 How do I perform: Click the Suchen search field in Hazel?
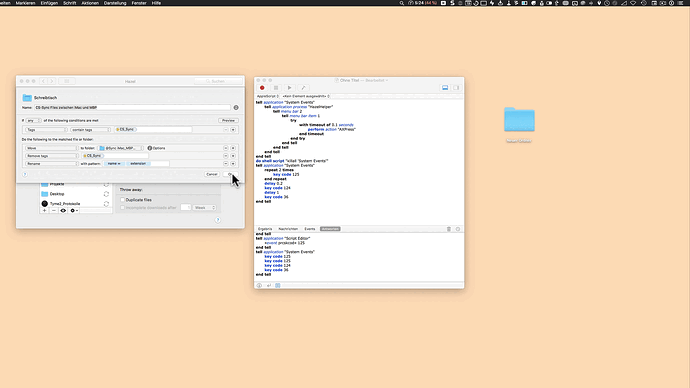tap(218, 81)
